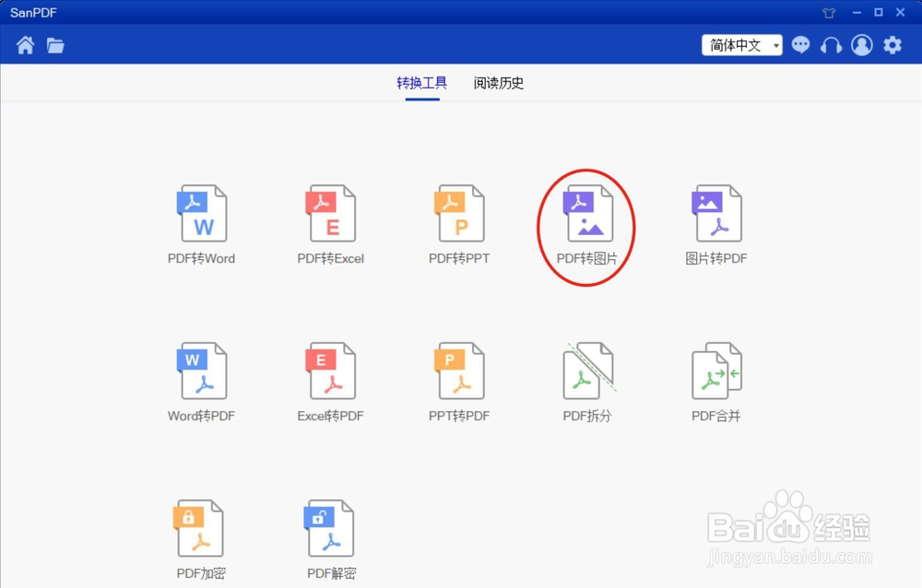Click the open folder icon in toolbar

(x=55, y=45)
